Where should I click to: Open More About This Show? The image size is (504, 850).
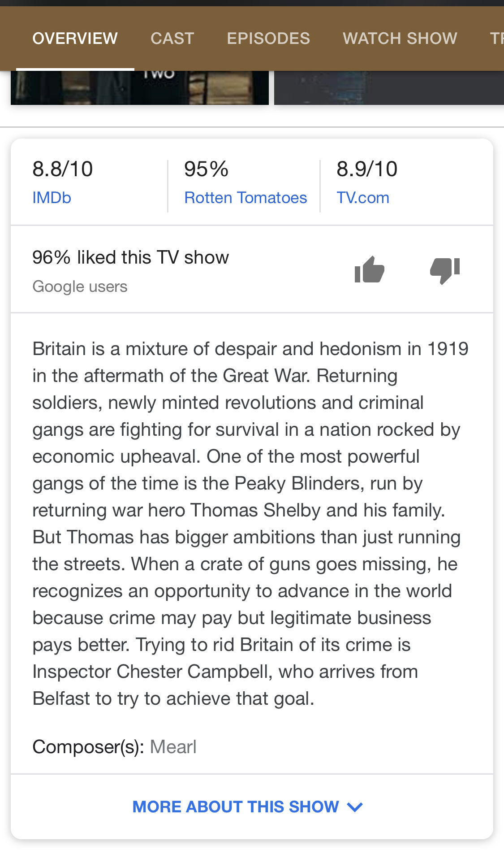[x=247, y=807]
